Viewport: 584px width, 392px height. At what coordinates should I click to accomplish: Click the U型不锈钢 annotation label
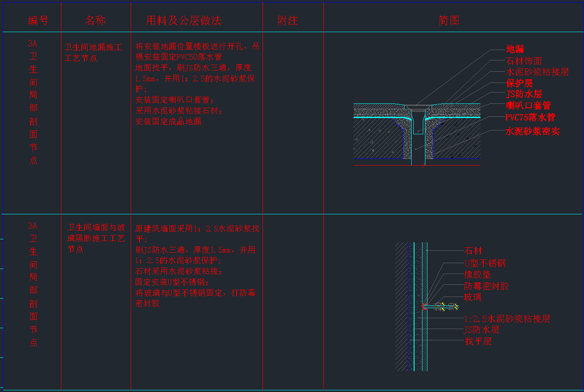tap(485, 263)
